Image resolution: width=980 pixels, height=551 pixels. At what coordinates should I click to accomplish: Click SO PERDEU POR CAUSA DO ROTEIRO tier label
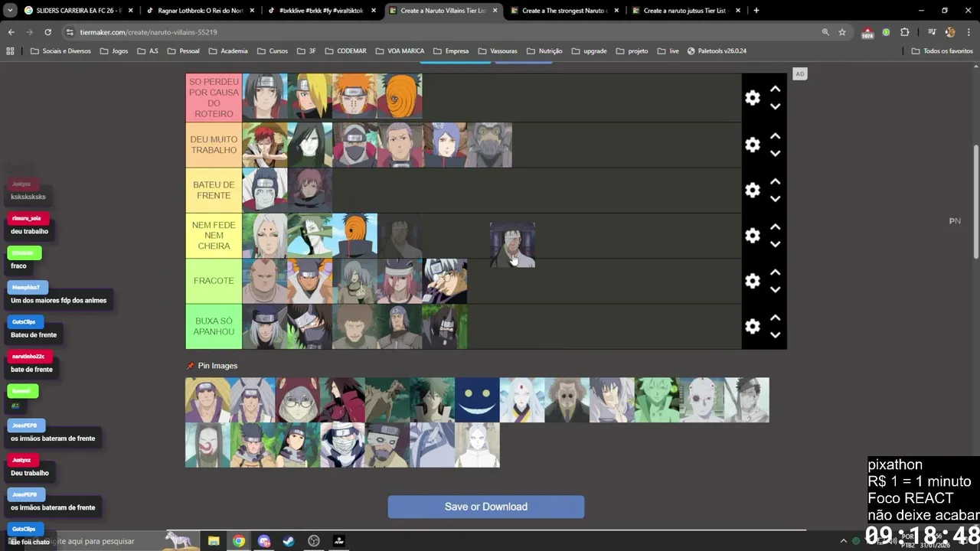[214, 98]
